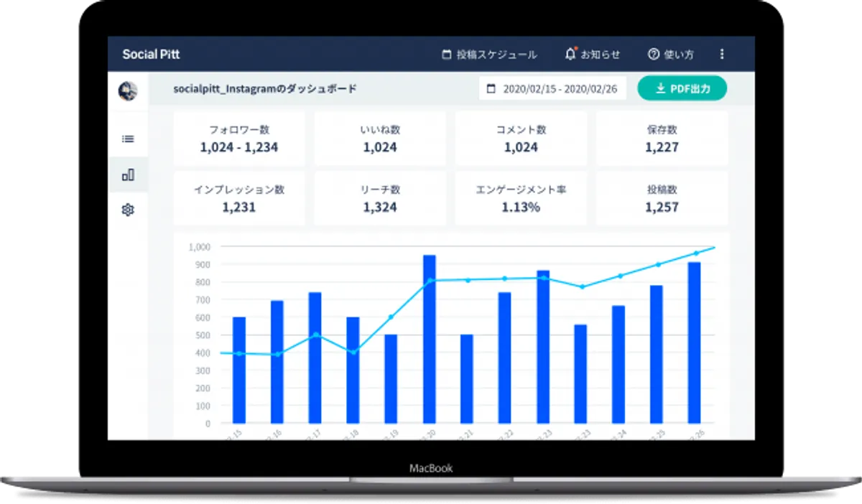
Task: Click the 1,000 y-axis label
Action: click(x=199, y=247)
